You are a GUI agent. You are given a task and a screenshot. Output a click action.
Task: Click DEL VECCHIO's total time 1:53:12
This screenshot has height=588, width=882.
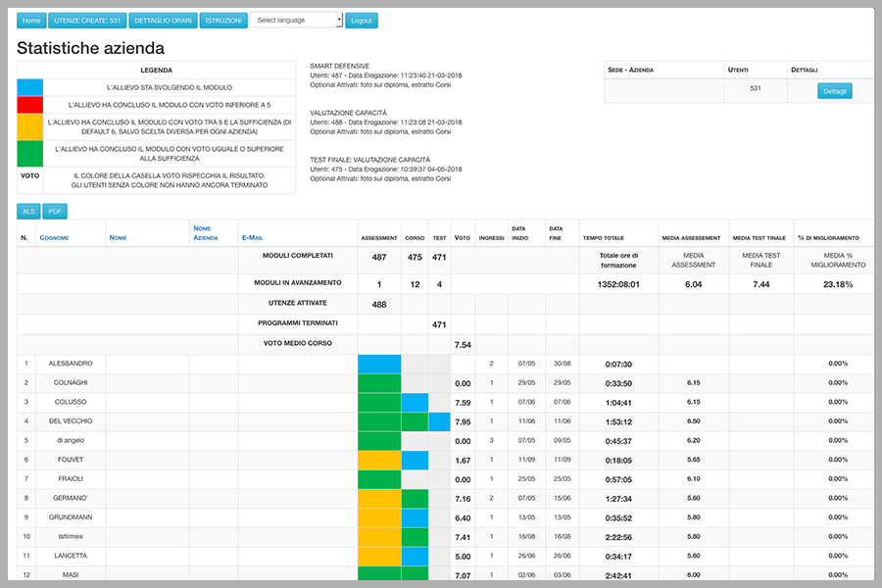click(x=618, y=422)
